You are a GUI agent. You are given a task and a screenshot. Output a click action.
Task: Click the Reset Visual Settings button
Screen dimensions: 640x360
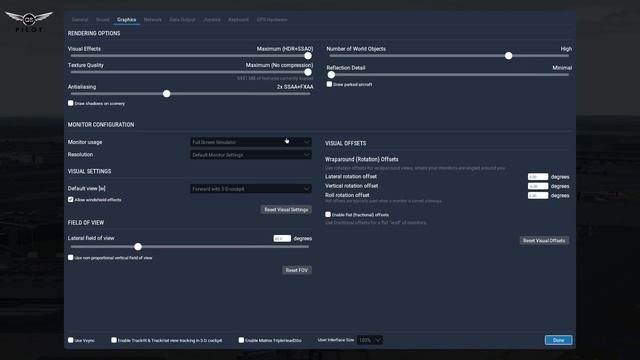click(x=286, y=210)
